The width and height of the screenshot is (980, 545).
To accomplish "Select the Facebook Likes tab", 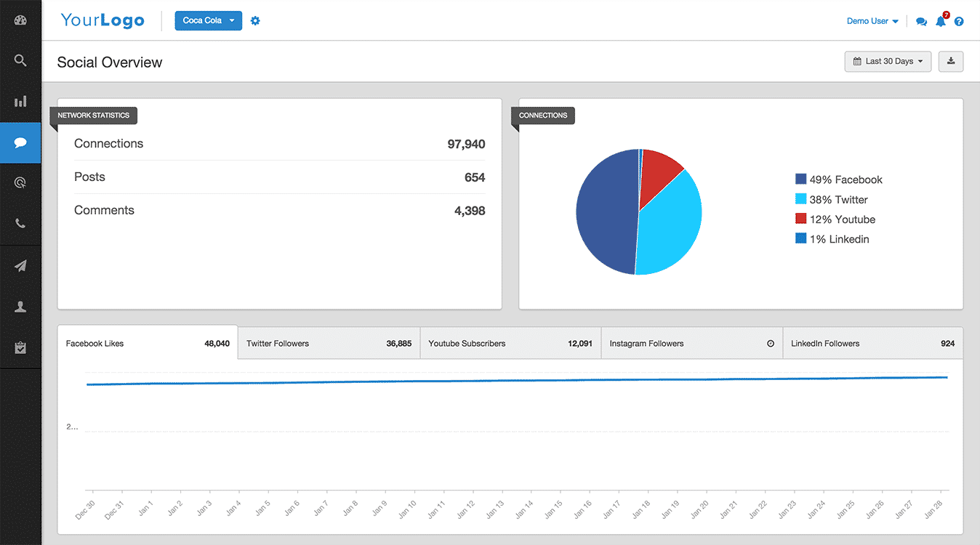I will tap(148, 343).
